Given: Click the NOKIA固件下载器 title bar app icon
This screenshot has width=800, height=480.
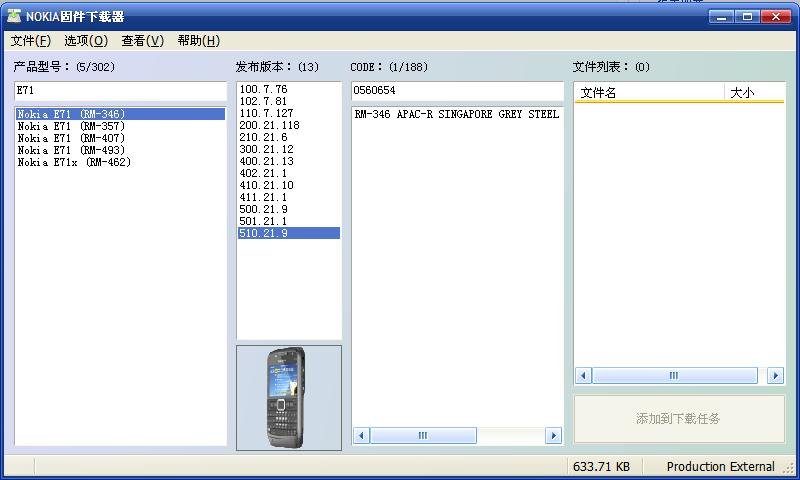Looking at the screenshot, I should (14, 16).
